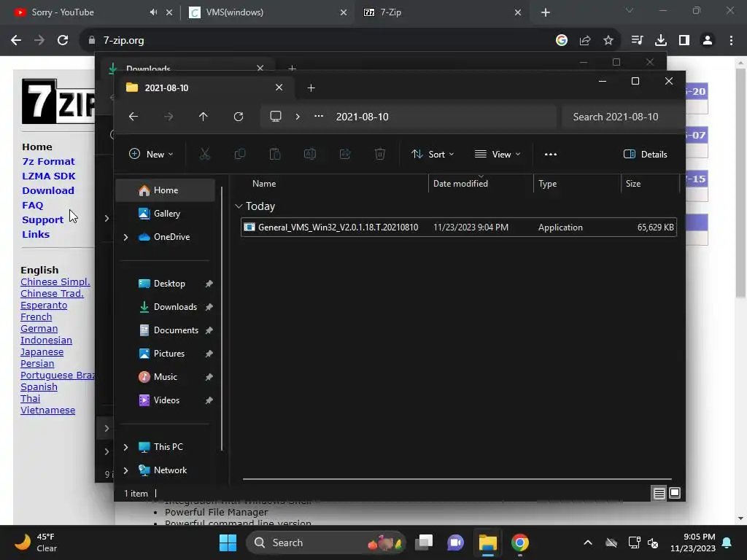Screen dimensions: 747x560
Task: Open File Explorer from the taskbar
Action: pos(488,542)
